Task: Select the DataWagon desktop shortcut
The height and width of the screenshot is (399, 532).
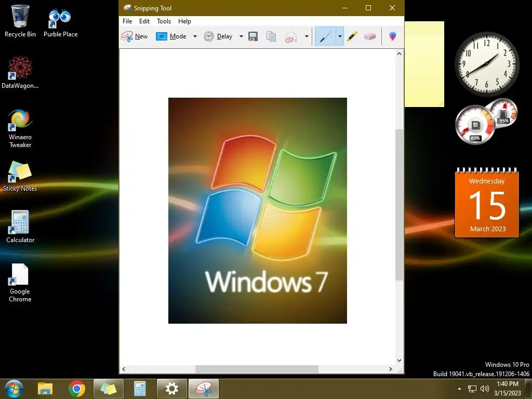Action: pos(20,73)
